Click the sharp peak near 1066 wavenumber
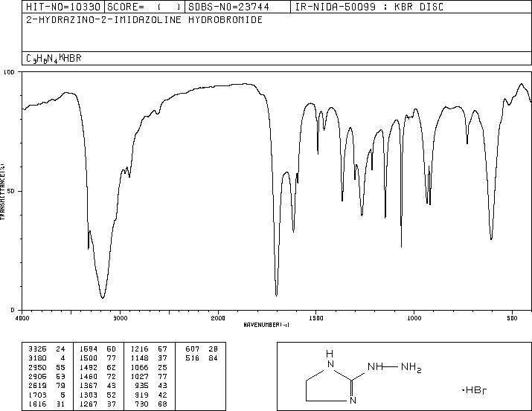The image size is (532, 411). pos(401,245)
